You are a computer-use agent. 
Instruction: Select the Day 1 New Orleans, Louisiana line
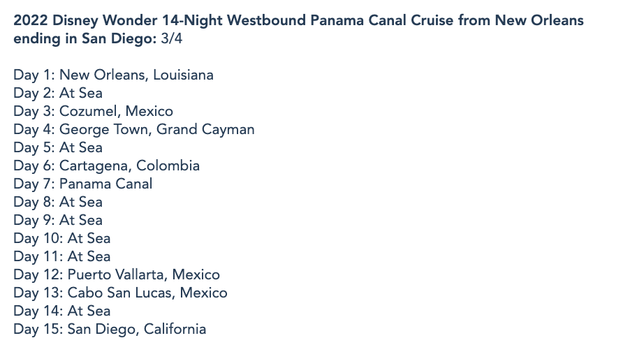point(113,75)
